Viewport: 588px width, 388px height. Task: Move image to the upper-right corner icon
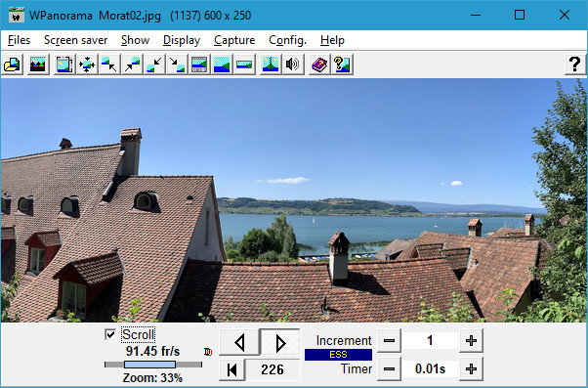coord(132,65)
